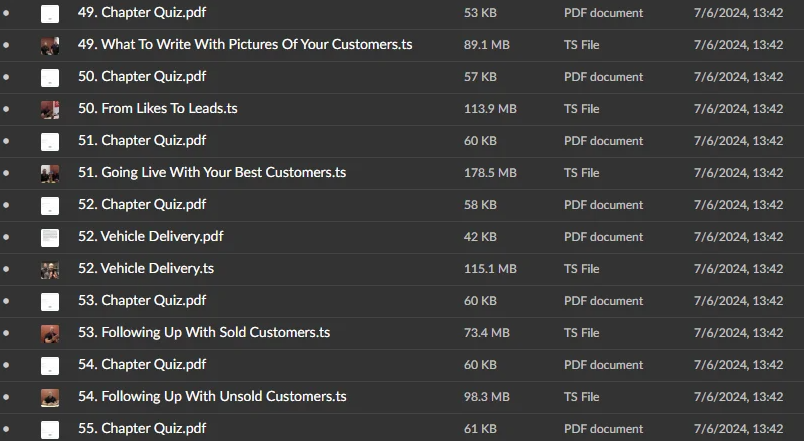Click the date cell for 53. Following Up With Sold Customers.ts
This screenshot has height=441, width=804.
(x=738, y=333)
